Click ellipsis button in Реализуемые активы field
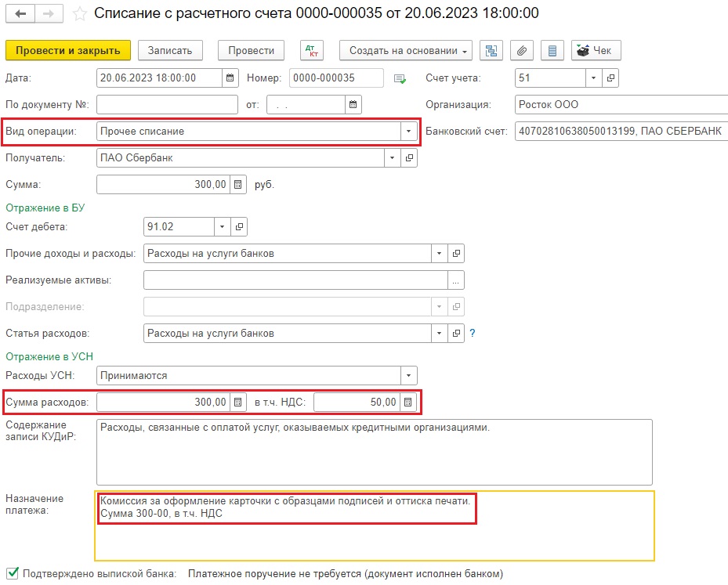Screen dimensions: 728x585 tap(456, 280)
